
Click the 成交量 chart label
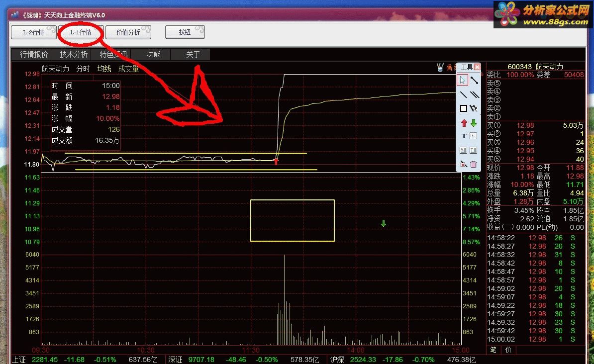click(x=128, y=69)
